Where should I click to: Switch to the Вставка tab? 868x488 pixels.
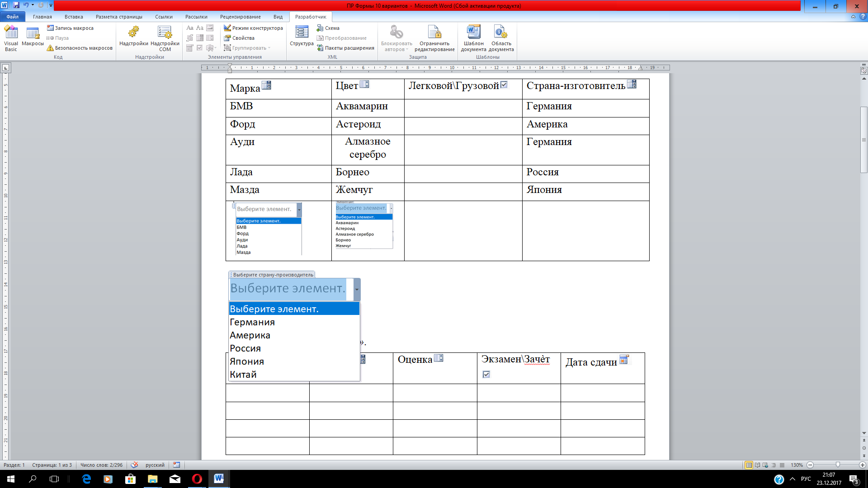(x=74, y=17)
